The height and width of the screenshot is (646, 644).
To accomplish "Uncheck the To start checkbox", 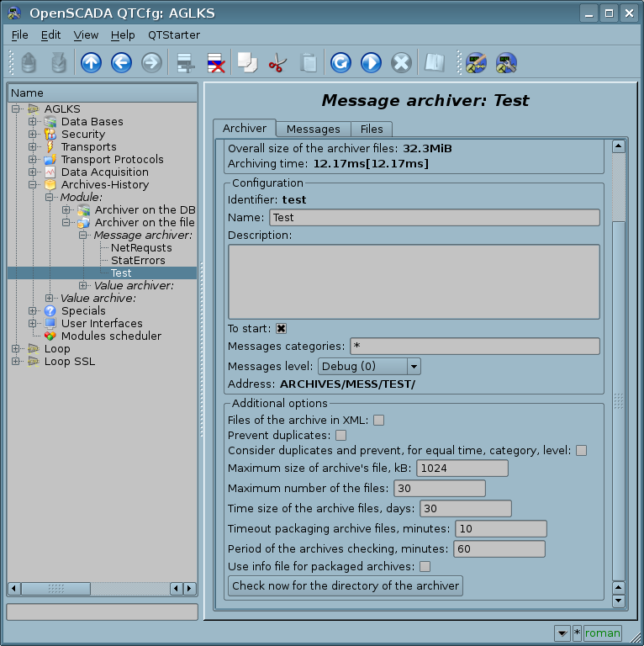I will (282, 329).
